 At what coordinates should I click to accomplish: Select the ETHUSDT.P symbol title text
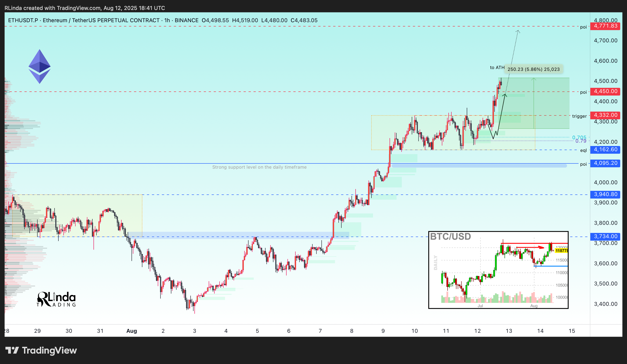[23, 20]
